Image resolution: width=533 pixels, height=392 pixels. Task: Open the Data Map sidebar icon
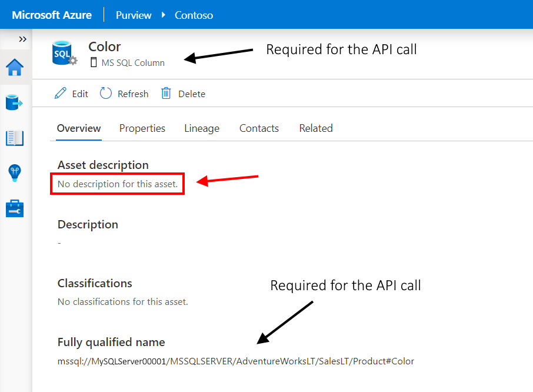click(x=15, y=103)
